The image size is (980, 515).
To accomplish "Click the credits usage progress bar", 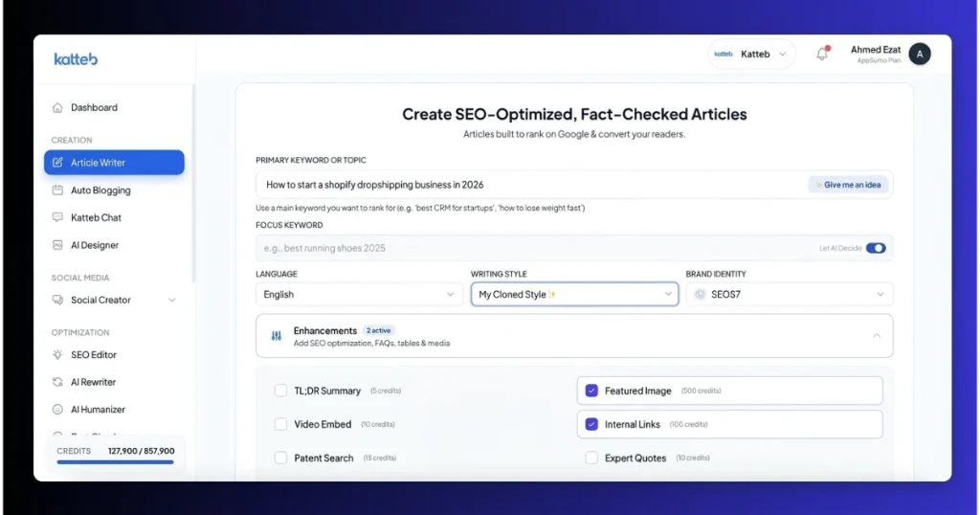I will tap(115, 462).
